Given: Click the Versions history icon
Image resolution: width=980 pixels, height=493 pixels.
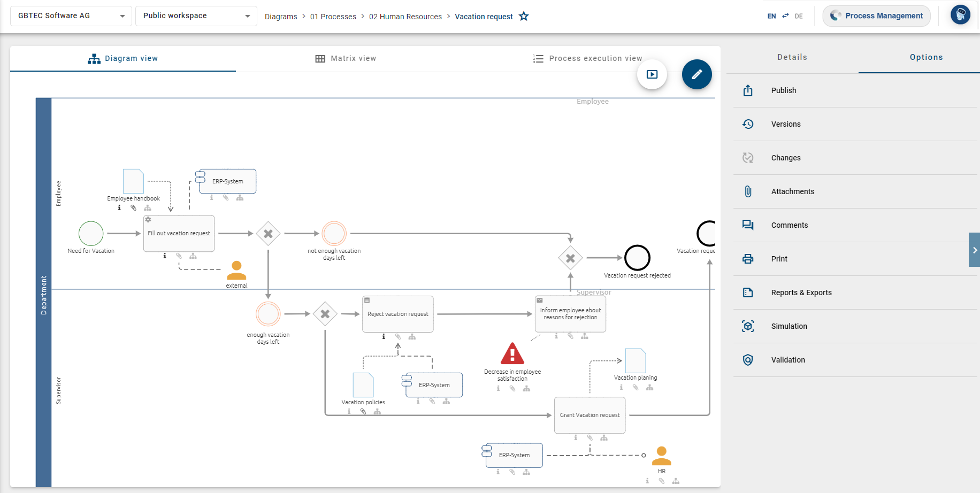Looking at the screenshot, I should [x=748, y=124].
